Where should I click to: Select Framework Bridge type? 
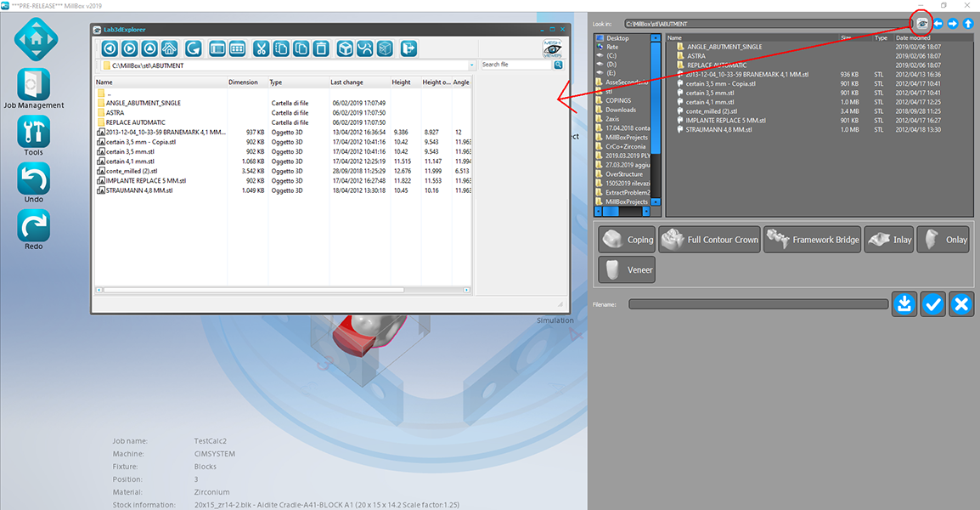(812, 240)
